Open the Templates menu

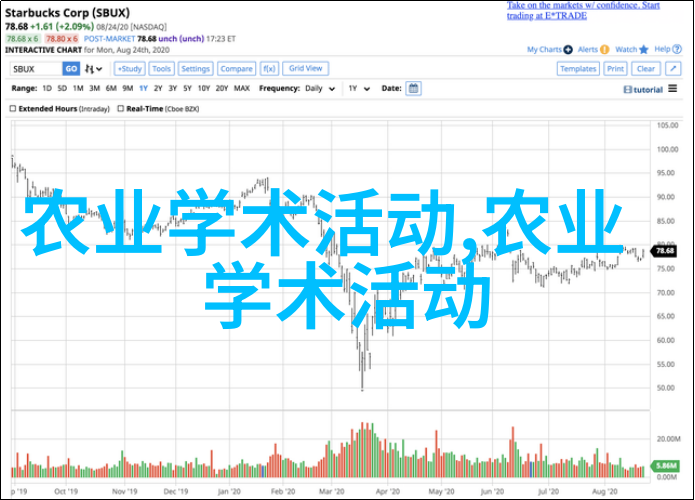(578, 69)
